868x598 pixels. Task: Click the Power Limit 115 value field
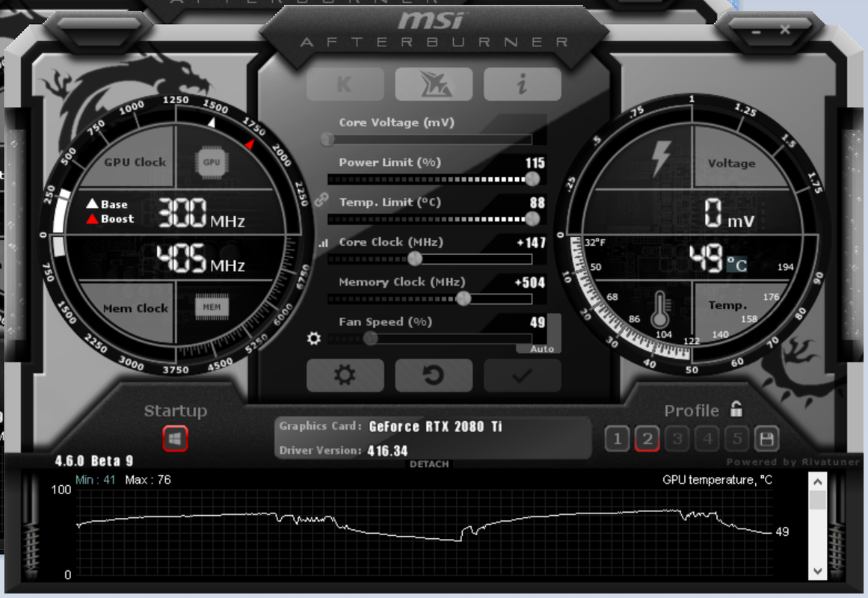coord(535,163)
